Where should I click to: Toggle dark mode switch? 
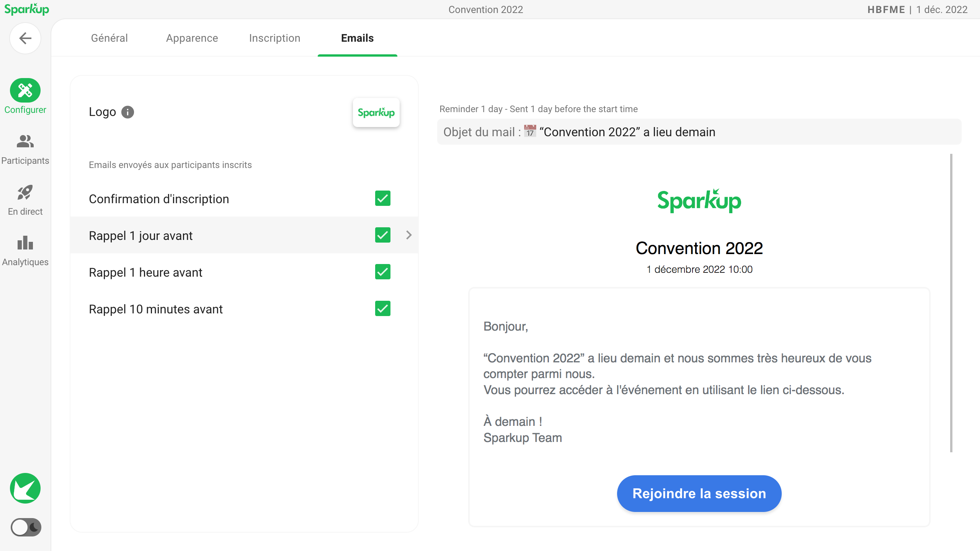pos(26,527)
